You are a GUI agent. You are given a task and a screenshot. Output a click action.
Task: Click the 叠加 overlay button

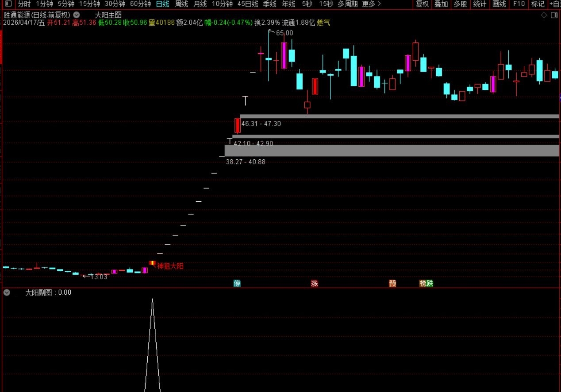tap(441, 4)
